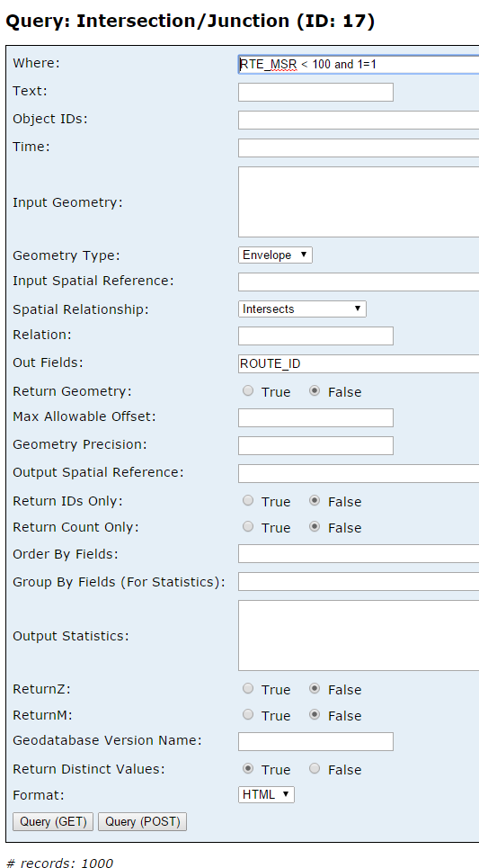Image resolution: width=479 pixels, height=868 pixels.
Task: Click the Output Statistics text area
Action: coord(359,636)
